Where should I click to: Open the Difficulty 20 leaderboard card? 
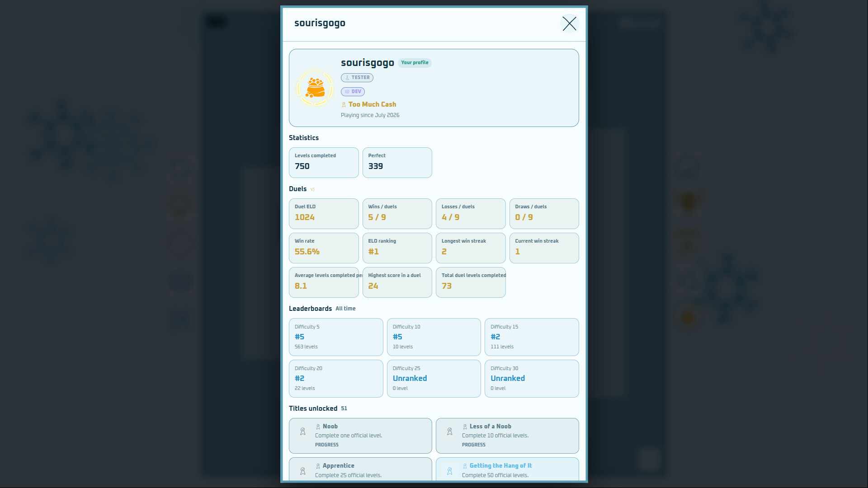pyautogui.click(x=336, y=379)
